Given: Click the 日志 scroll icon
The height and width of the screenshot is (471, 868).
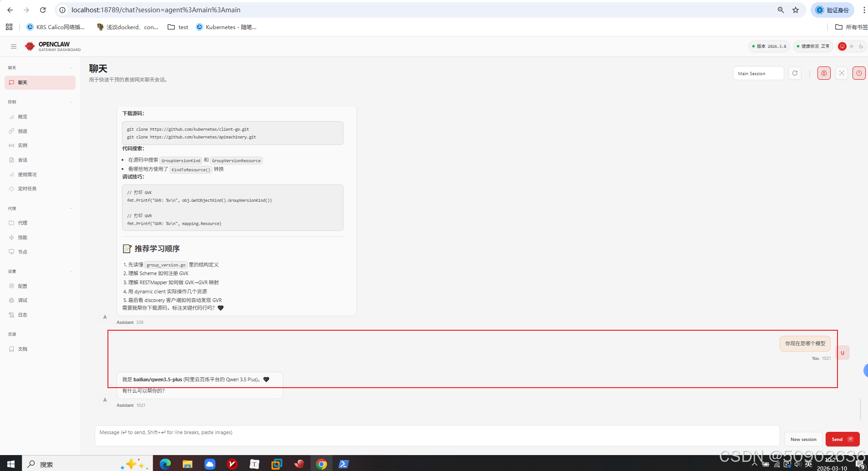Looking at the screenshot, I should tap(11, 315).
